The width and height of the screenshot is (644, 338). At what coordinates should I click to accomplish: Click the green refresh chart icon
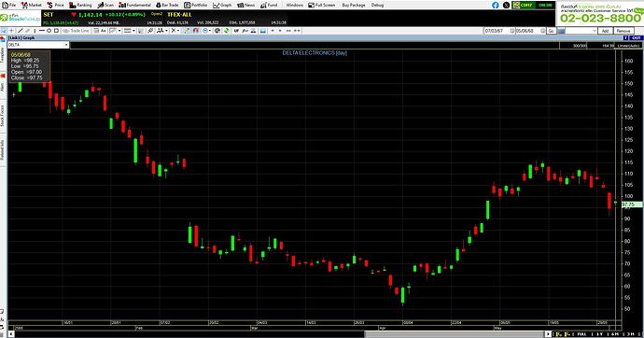226,31
